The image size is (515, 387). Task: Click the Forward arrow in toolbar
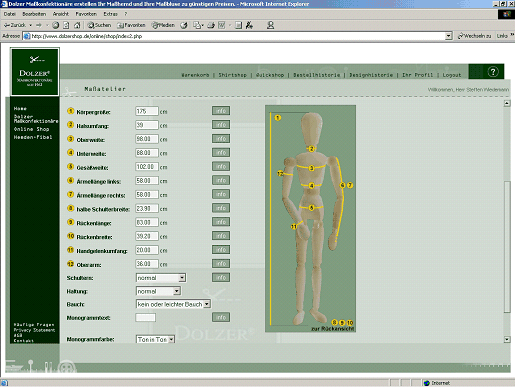point(39,25)
